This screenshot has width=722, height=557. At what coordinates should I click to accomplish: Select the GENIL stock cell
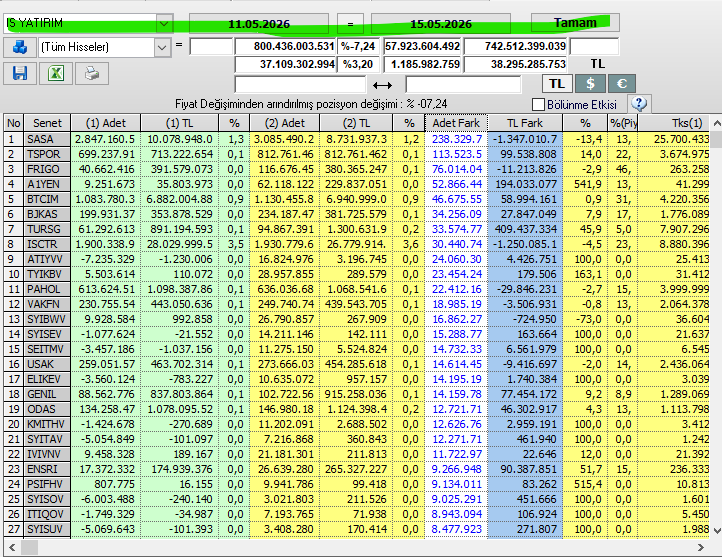point(47,394)
